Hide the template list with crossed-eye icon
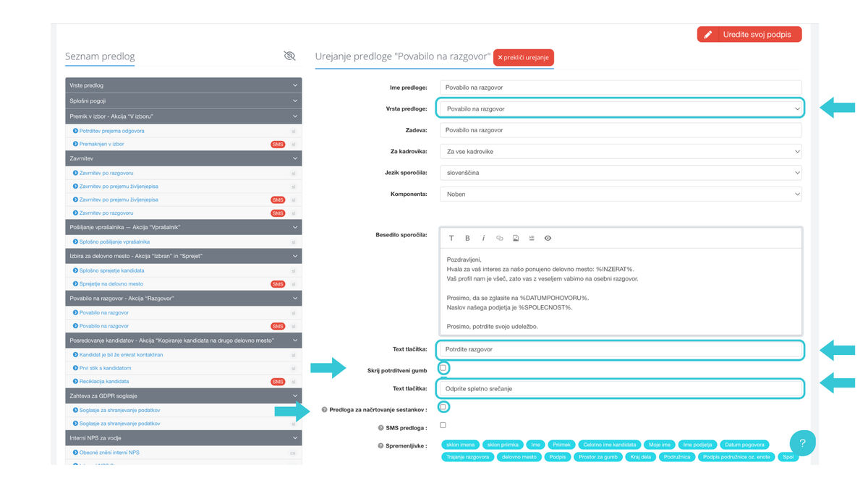This screenshot has height=488, width=868. (x=290, y=56)
